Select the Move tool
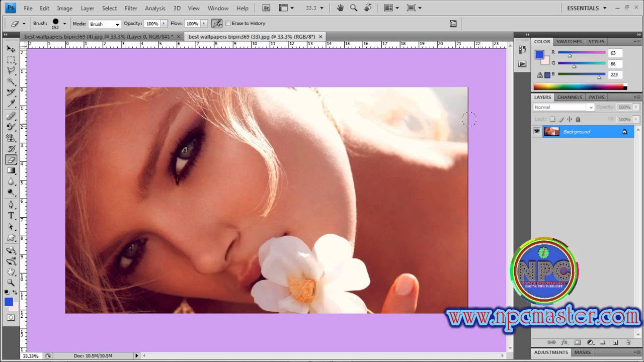Image resolution: width=644 pixels, height=362 pixels. (x=11, y=49)
